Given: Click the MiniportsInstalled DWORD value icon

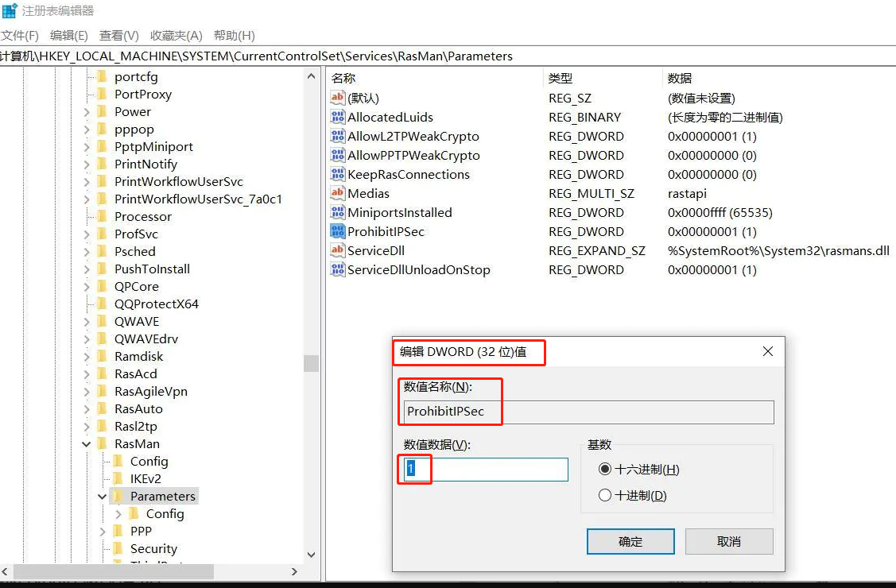Looking at the screenshot, I should coord(338,213).
